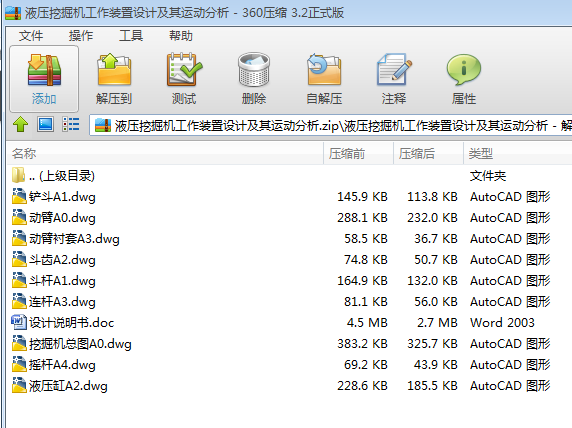Click the 2.7 MB compressed size value
The image size is (572, 428).
point(437,323)
